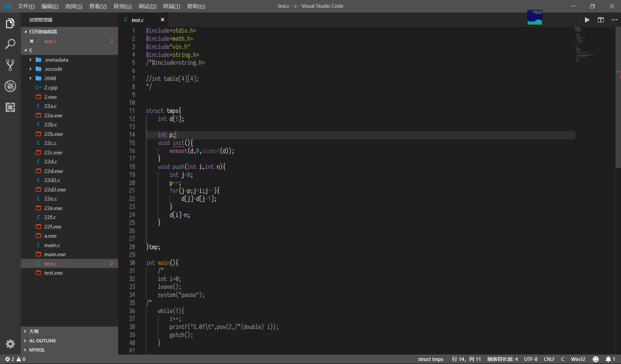Run code with the play button

pos(587,20)
